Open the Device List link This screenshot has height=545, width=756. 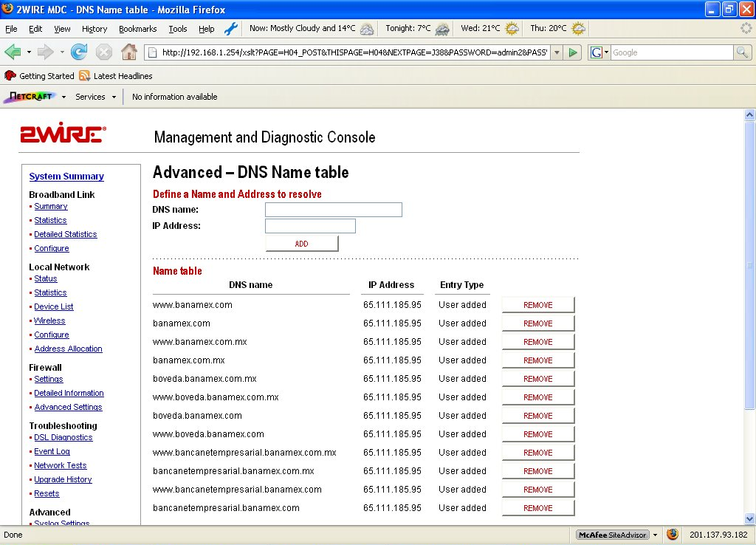53,306
